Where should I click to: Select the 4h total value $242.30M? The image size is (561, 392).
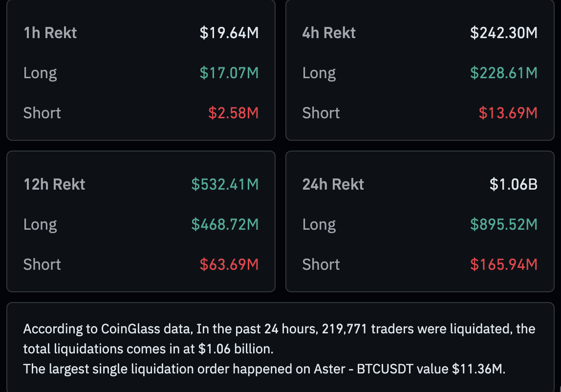(503, 33)
